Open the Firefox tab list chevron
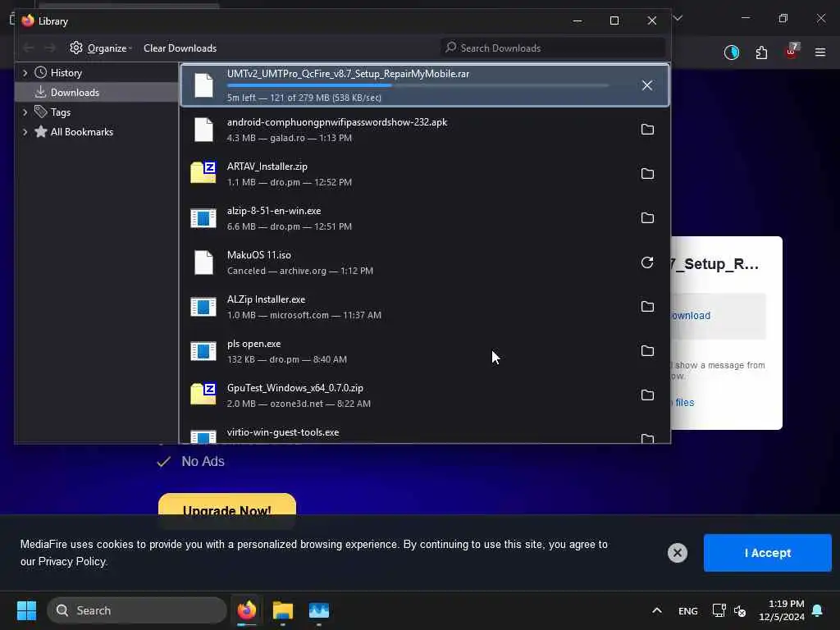 pos(678,19)
